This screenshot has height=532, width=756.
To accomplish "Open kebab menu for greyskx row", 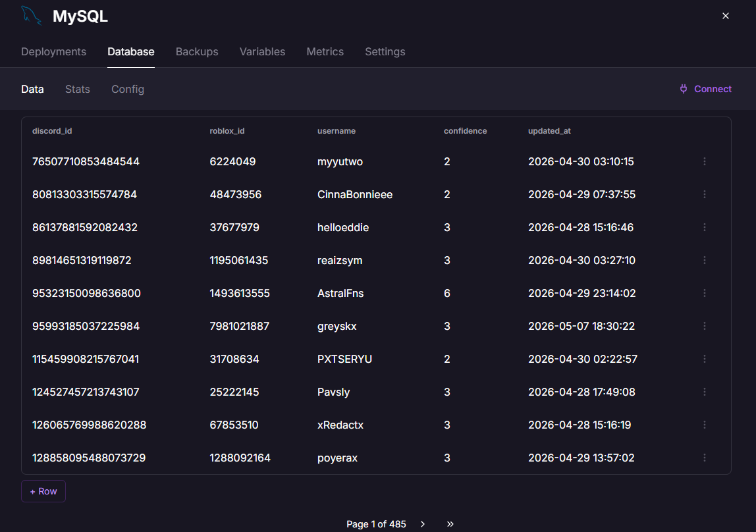I will [x=705, y=326].
